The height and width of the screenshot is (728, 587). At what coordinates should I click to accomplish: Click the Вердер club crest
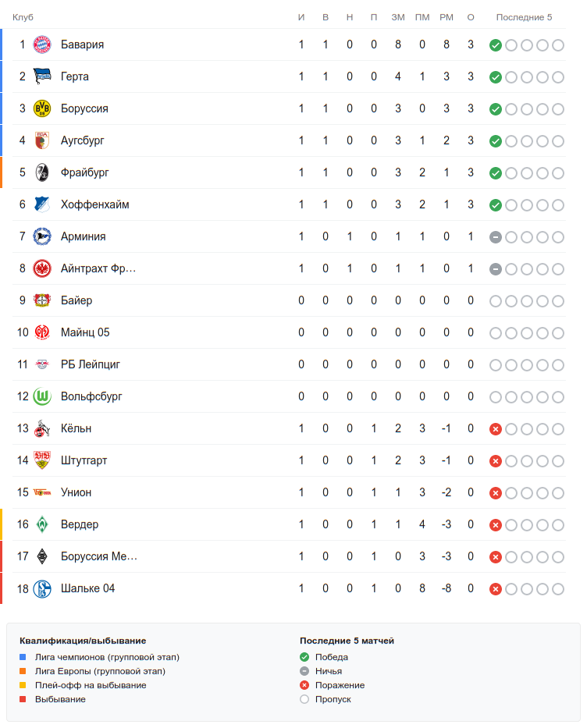click(x=42, y=524)
